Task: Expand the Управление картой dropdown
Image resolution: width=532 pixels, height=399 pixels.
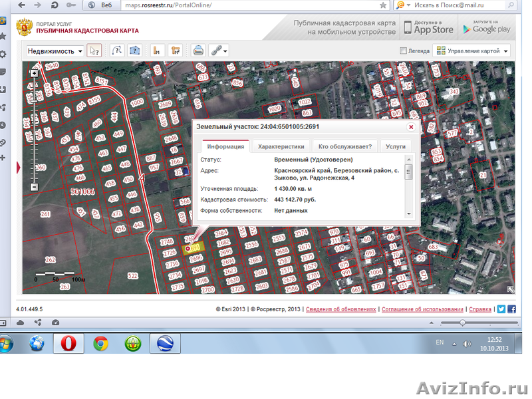Action: click(x=472, y=51)
